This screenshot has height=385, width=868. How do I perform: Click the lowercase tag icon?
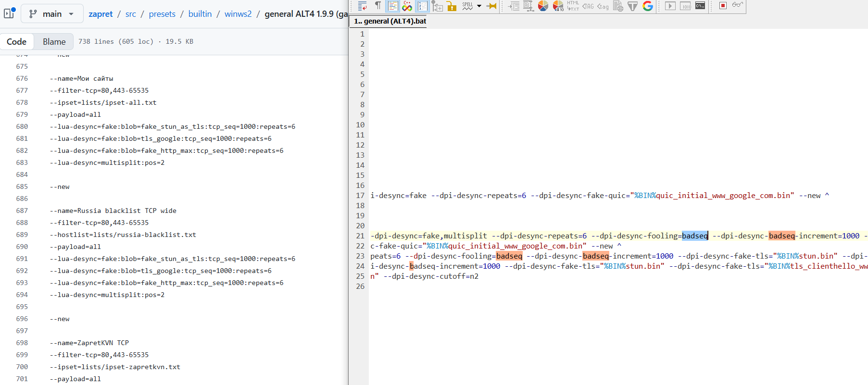pyautogui.click(x=603, y=6)
